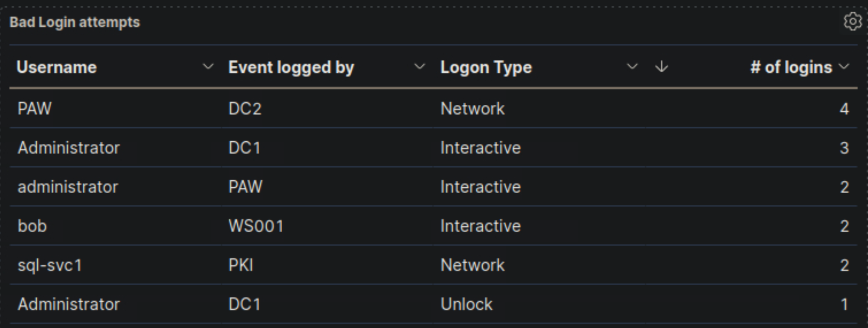868x328 pixels.
Task: Expand the # of logins column options
Action: 843,67
